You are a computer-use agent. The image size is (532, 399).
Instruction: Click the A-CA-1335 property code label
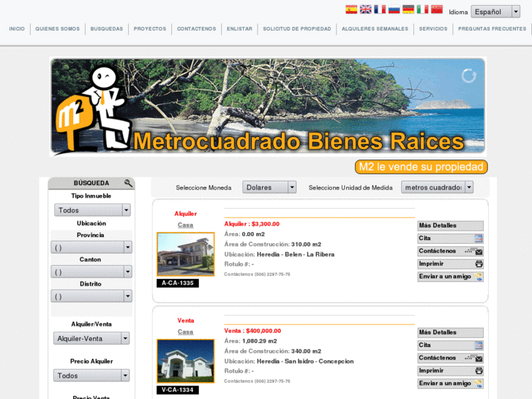click(178, 283)
